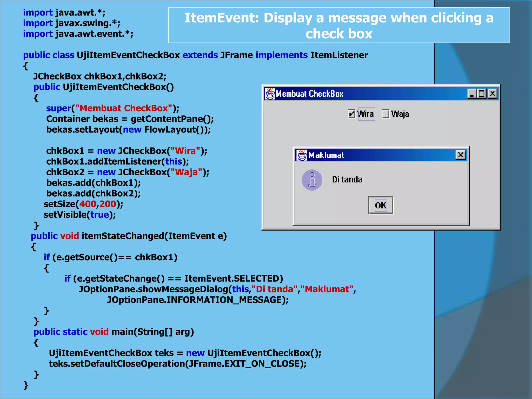The height and width of the screenshot is (399, 532).
Task: Click the super("Membuat CheckBox") code line
Action: pyautogui.click(x=113, y=108)
